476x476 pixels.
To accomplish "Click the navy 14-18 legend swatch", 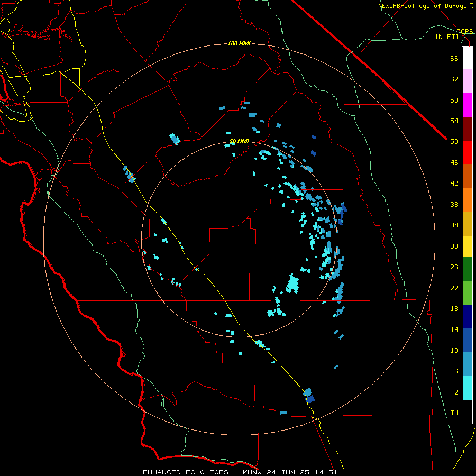I will tap(467, 317).
